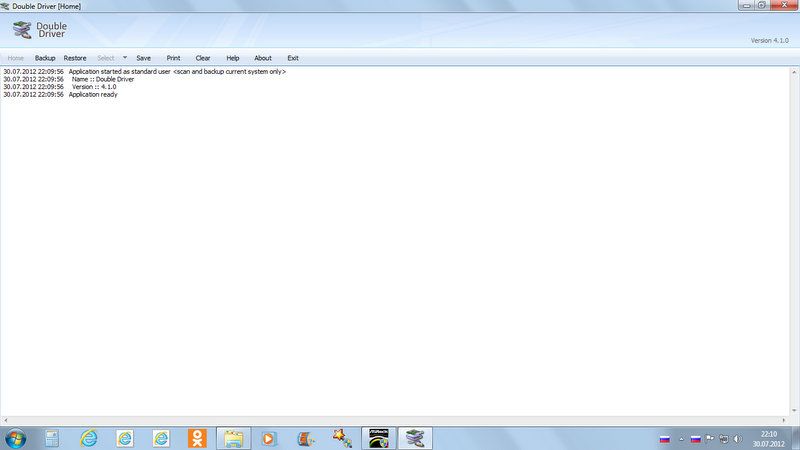Click the Double Driver logo icon
The image size is (800, 450).
[x=22, y=30]
